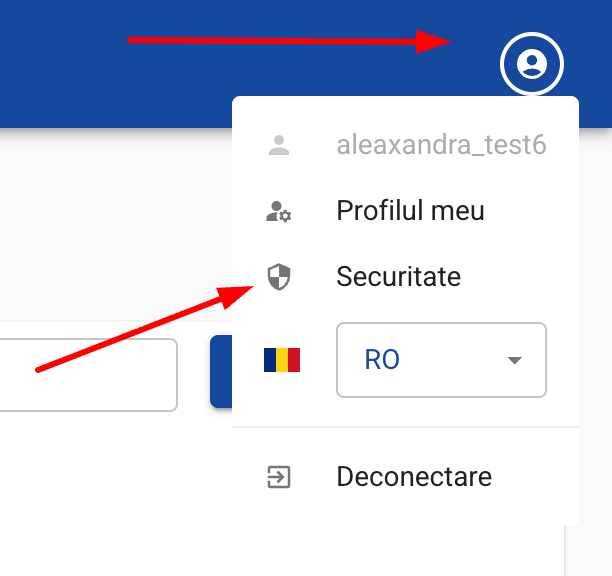Viewport: 612px width, 576px height.
Task: Click the exit arrow icon beside Deconectare
Action: pyautogui.click(x=279, y=477)
